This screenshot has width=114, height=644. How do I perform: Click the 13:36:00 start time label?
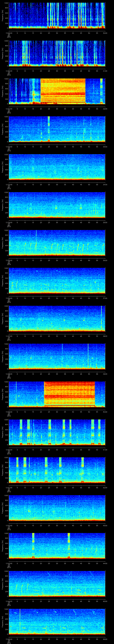(9, 298)
